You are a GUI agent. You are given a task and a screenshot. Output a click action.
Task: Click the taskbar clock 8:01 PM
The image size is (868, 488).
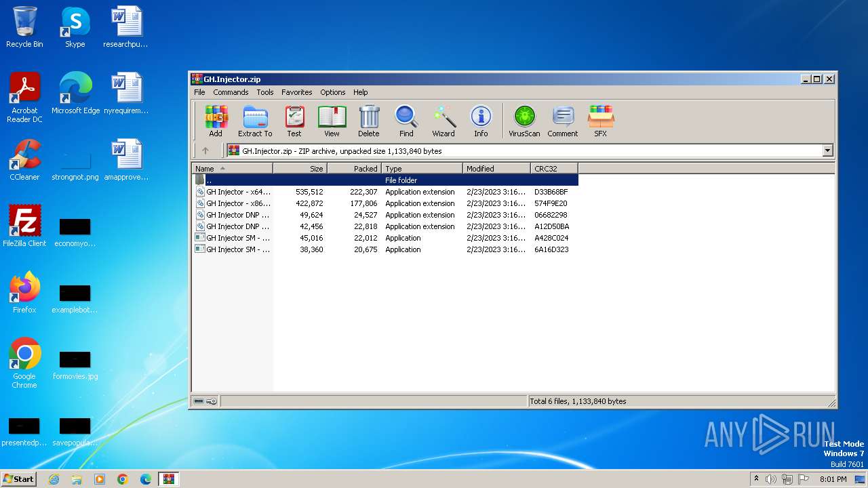pos(833,479)
